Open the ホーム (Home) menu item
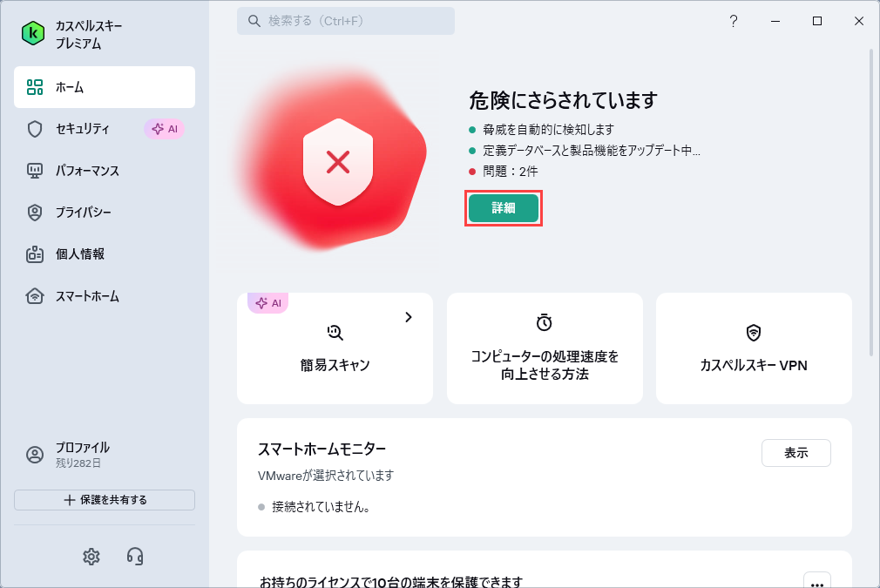880x588 pixels. pyautogui.click(x=105, y=87)
